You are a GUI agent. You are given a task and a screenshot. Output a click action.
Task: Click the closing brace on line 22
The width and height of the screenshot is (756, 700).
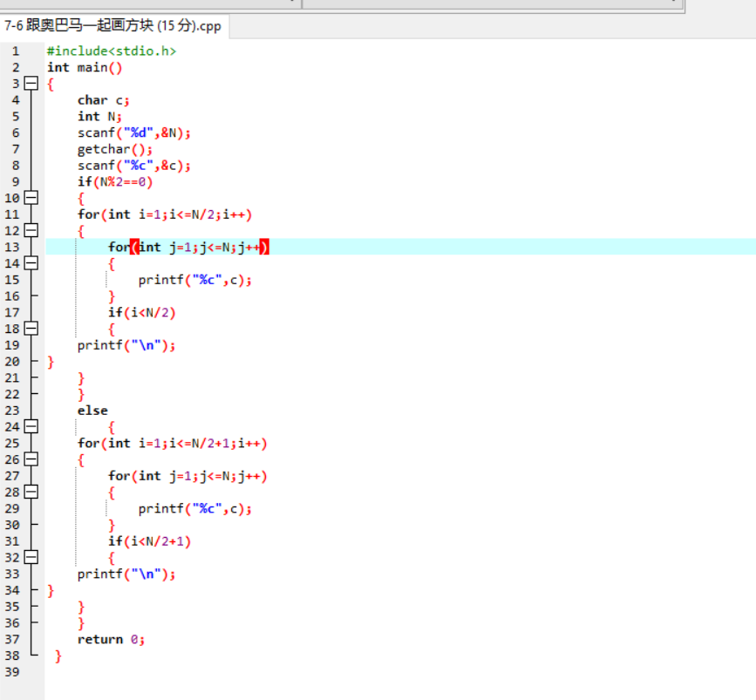(x=81, y=395)
